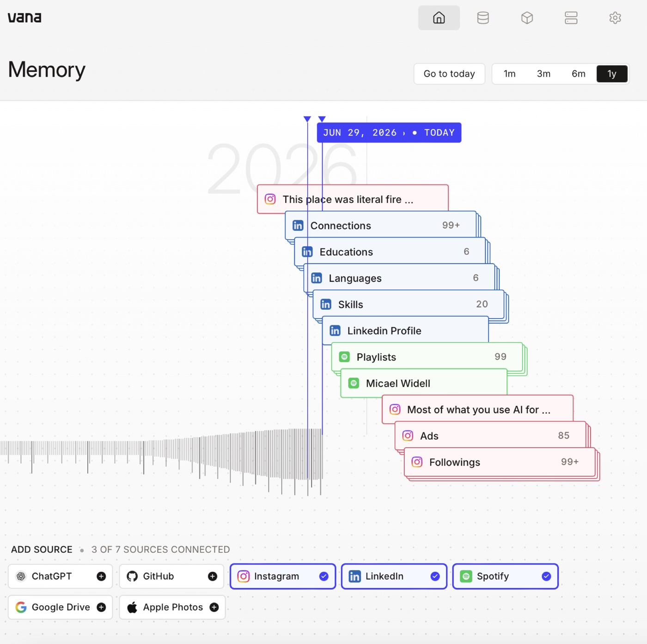Open the Home tab icon
Image resolution: width=647 pixels, height=644 pixels.
(x=439, y=18)
